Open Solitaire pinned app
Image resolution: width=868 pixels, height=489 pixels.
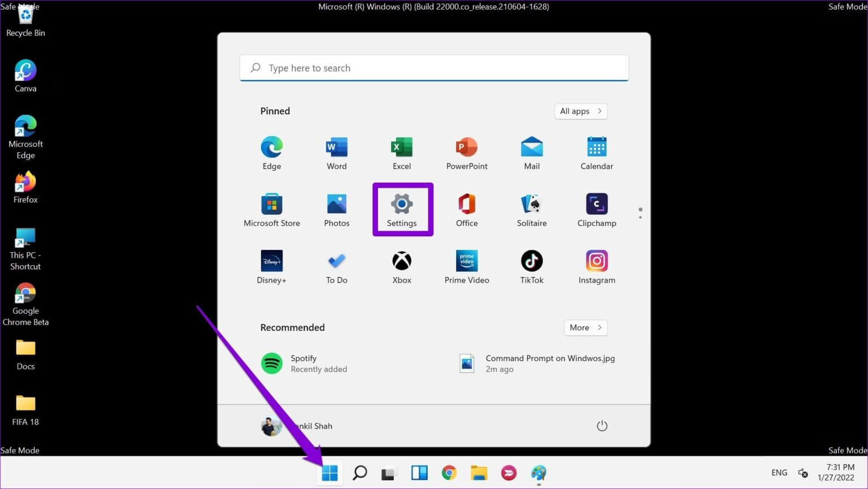click(x=532, y=210)
